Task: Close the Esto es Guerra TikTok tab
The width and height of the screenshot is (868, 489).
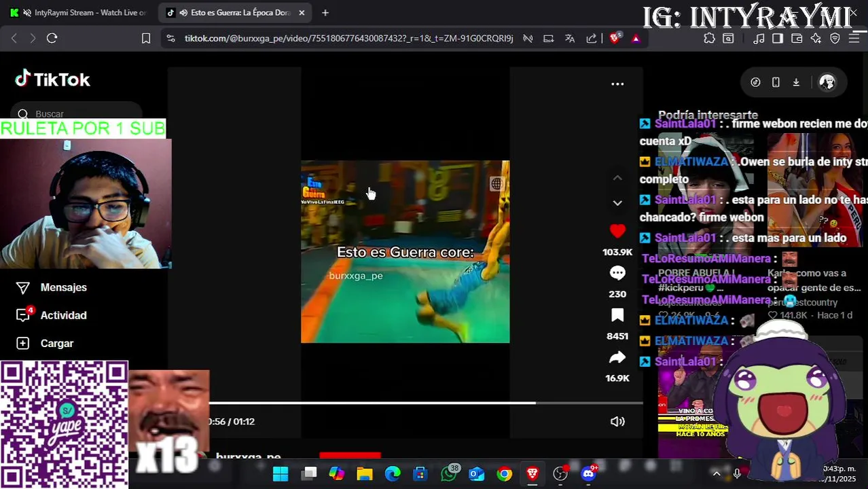Action: pos(302,13)
